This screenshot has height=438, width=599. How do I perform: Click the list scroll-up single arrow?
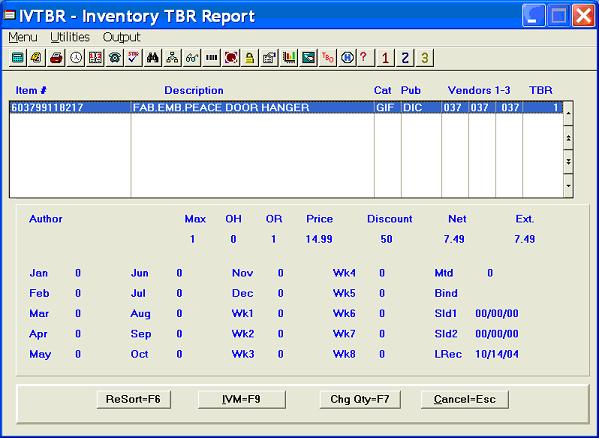pyautogui.click(x=568, y=113)
